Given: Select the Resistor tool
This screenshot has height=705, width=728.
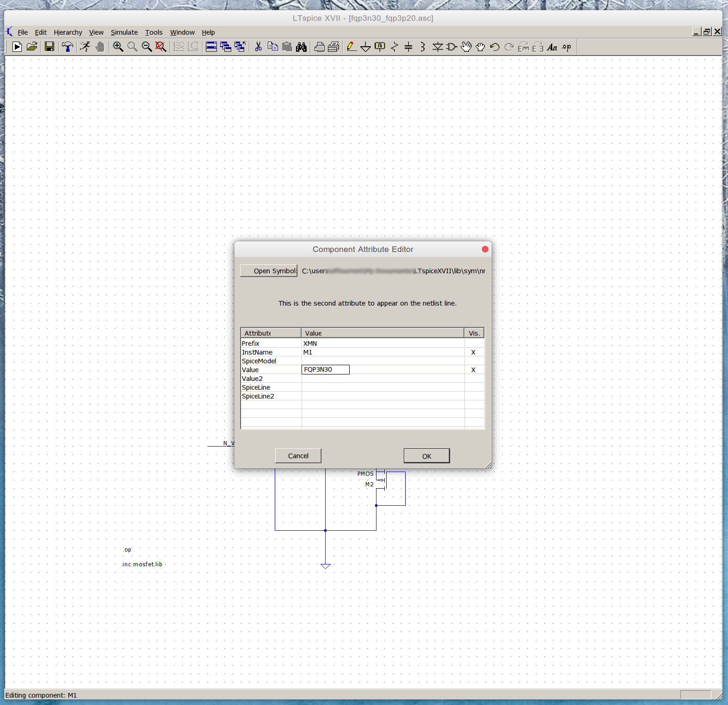Looking at the screenshot, I should coord(395,47).
